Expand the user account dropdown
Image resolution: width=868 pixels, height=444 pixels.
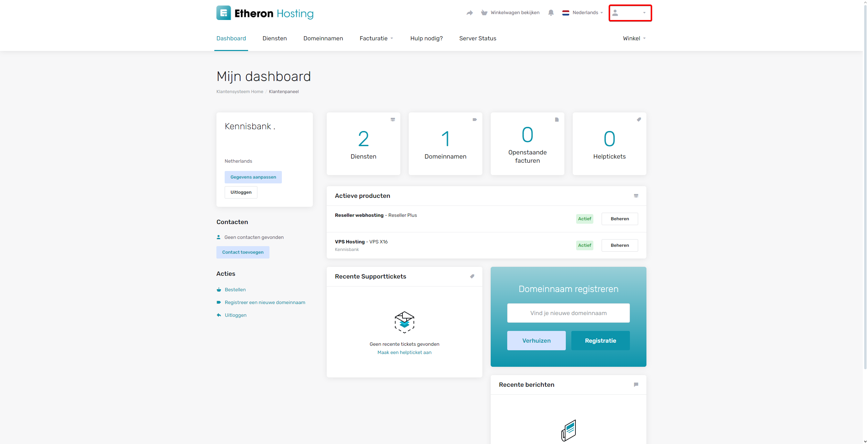[630, 13]
